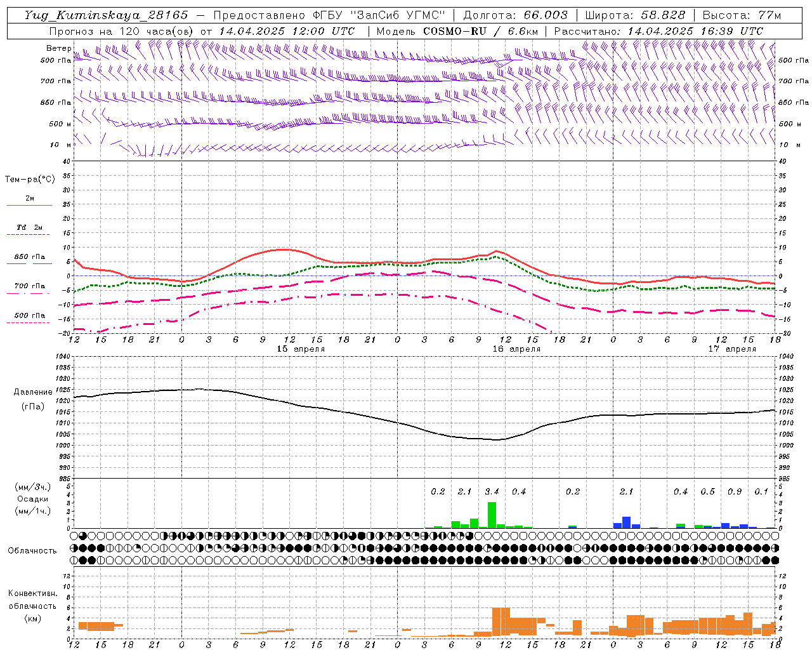
Task: Click the dash-dot 700 гПа temperature legend line
Action: [x=29, y=293]
